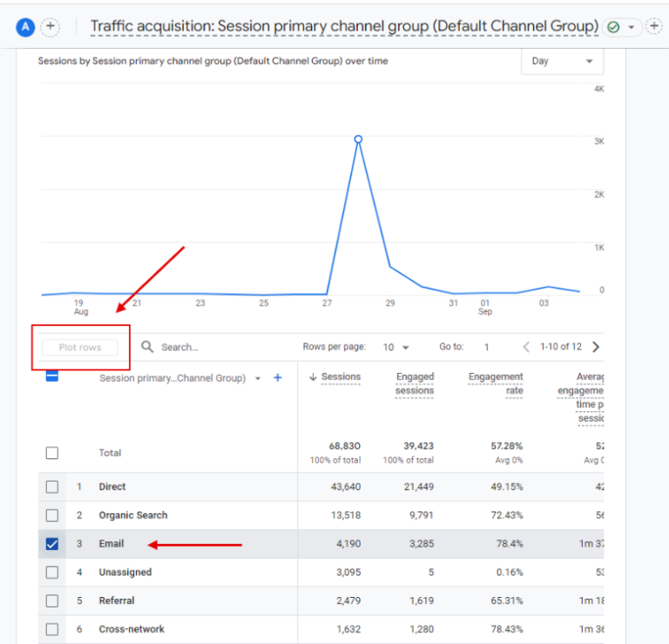669x644 pixels.
Task: Click the 43,640 Direct sessions value
Action: [346, 487]
